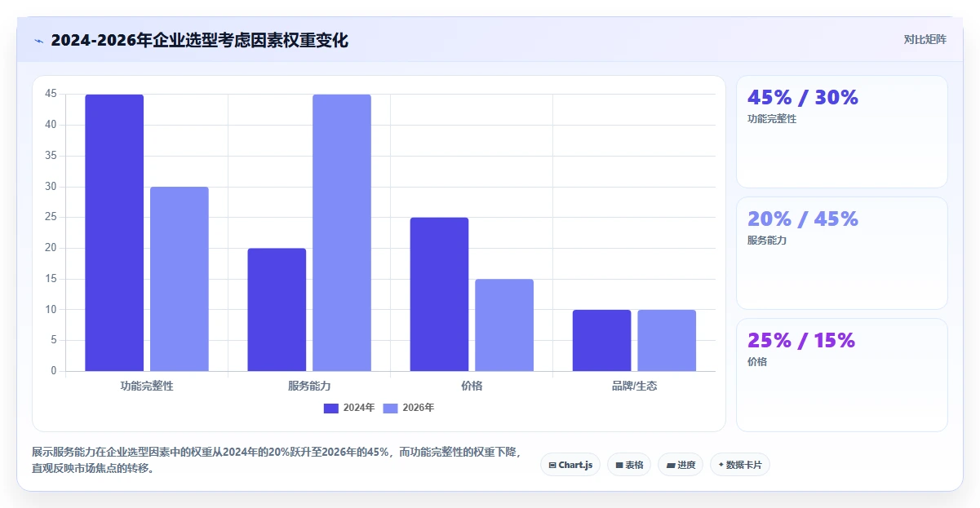Select the 进度 tag chip
Viewport: 980px width, 508px height.
[681, 465]
